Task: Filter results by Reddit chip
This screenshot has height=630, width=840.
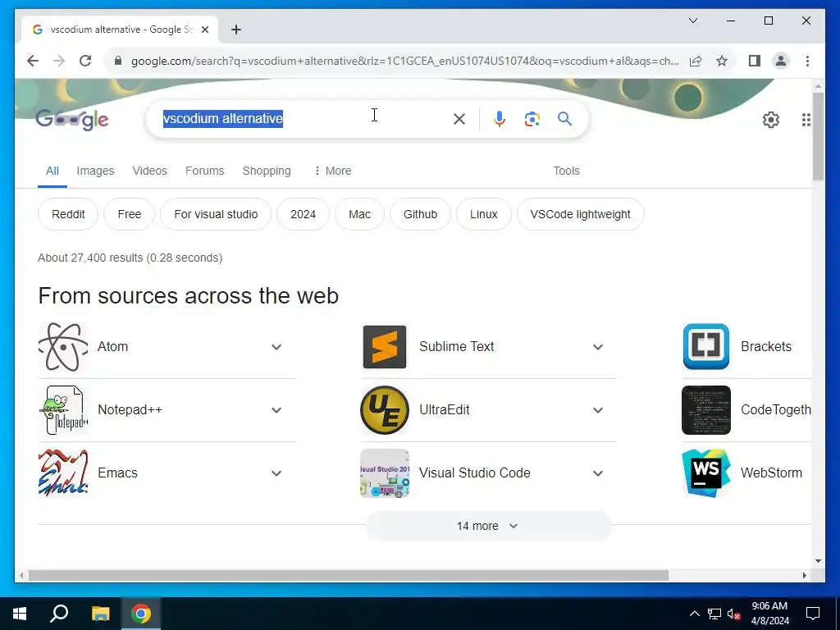Action: (x=68, y=214)
